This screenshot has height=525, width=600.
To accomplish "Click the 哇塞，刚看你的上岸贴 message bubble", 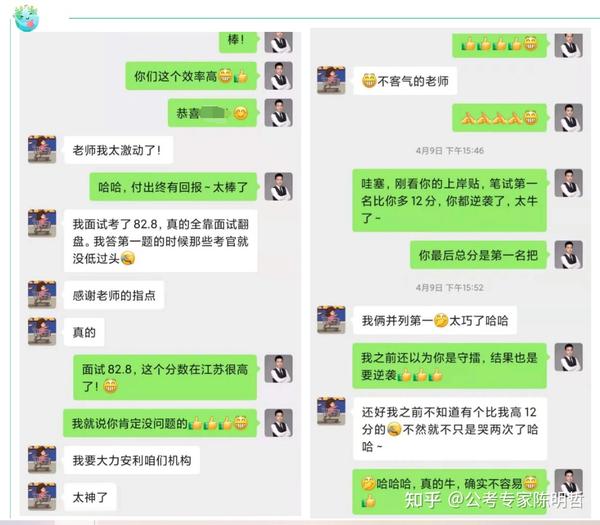I will tap(449, 201).
